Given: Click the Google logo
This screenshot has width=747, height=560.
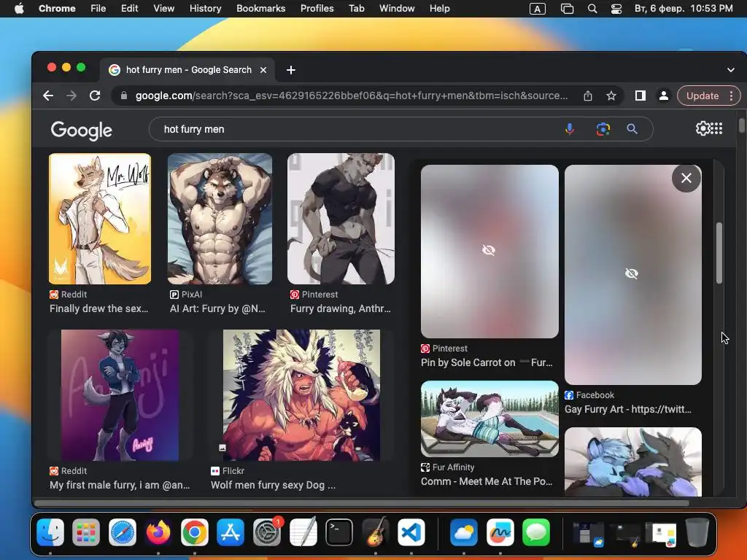Looking at the screenshot, I should (x=82, y=130).
